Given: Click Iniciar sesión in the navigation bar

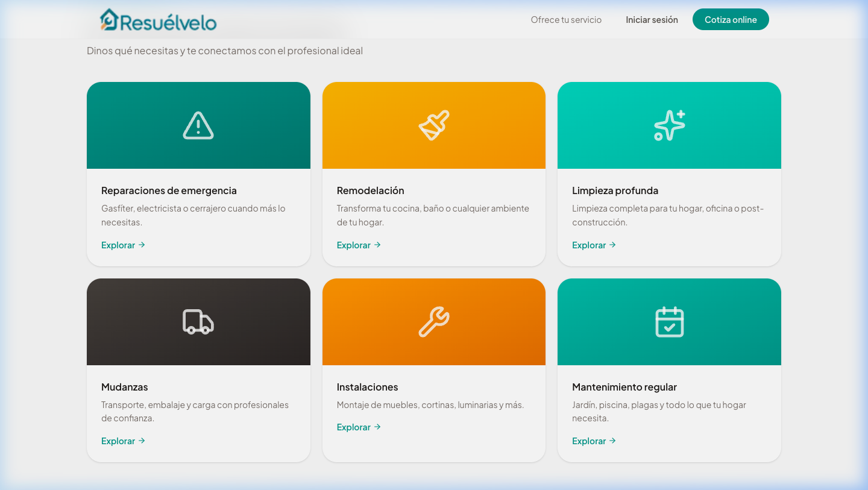Looking at the screenshot, I should [652, 19].
